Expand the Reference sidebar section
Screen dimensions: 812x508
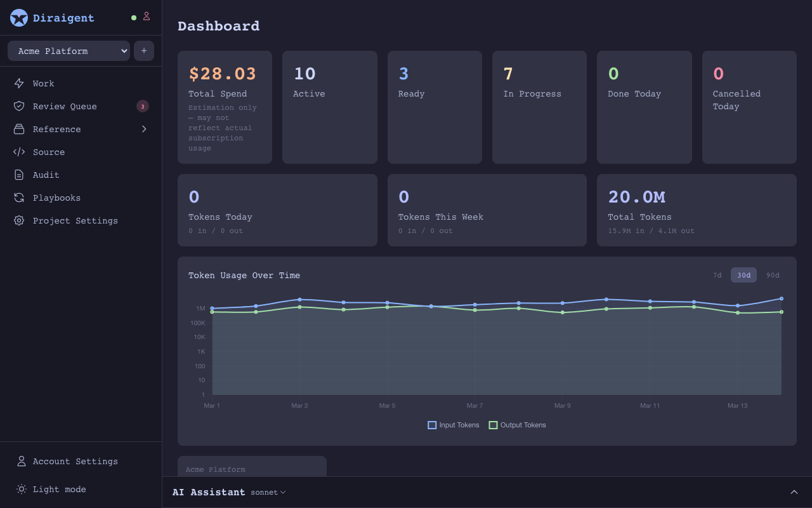pos(144,129)
